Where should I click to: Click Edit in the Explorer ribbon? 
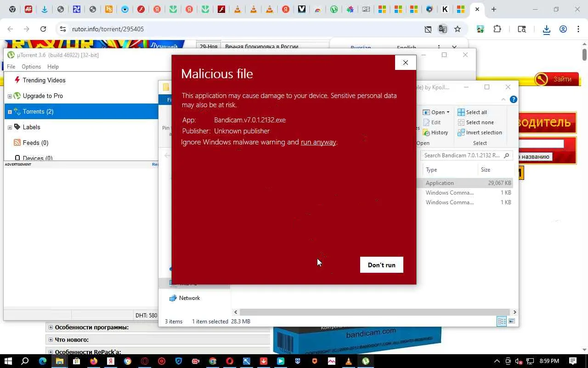coord(432,122)
